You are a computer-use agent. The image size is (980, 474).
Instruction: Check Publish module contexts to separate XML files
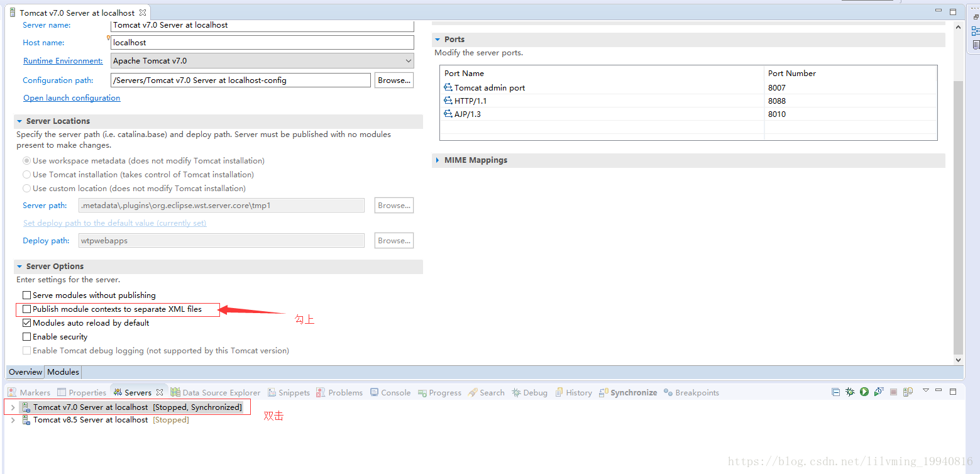(x=27, y=309)
